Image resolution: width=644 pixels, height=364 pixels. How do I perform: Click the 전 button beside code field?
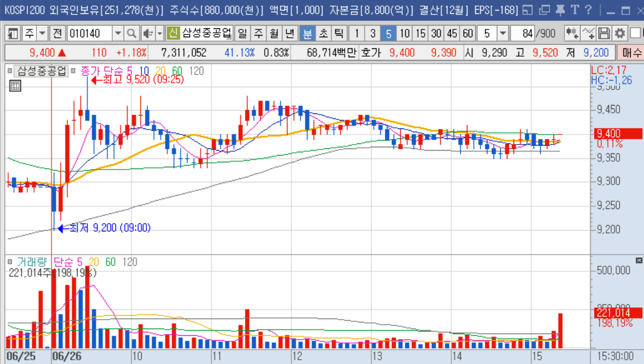click(x=57, y=33)
